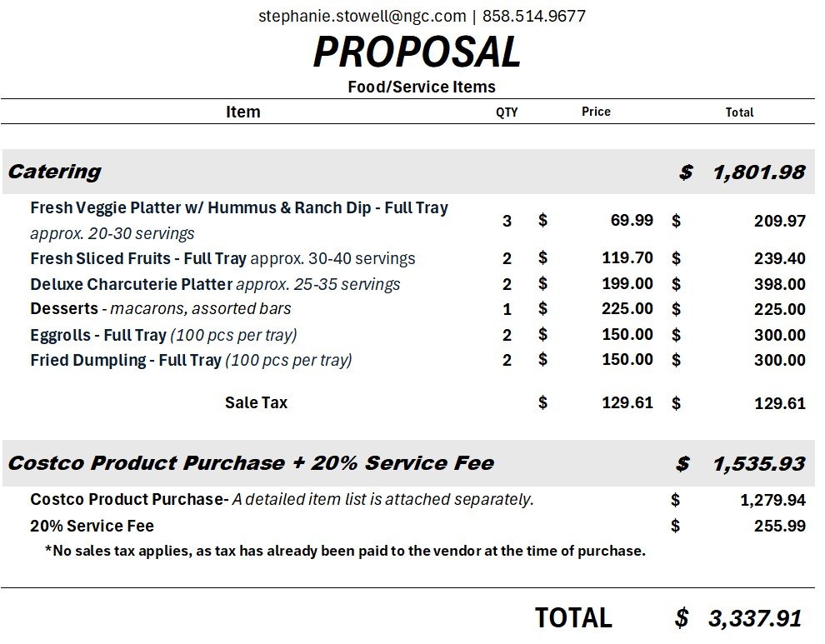Select the Catering section heading
Screen dimensions: 825x644
55,172
